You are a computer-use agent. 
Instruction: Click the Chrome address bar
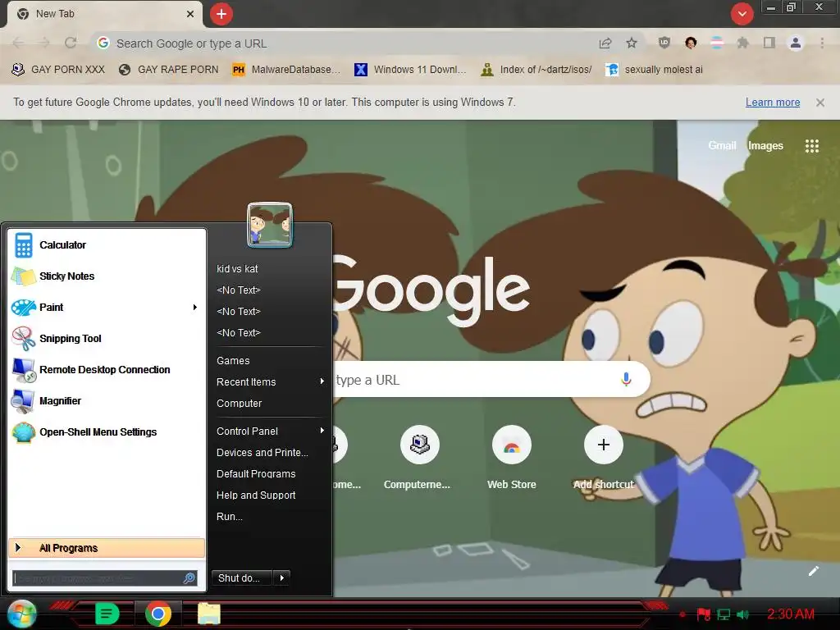pos(343,43)
